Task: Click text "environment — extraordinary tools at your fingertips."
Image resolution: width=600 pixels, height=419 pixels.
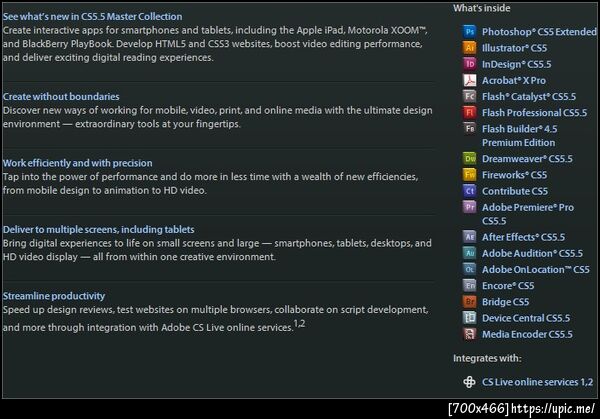Action: coord(122,124)
